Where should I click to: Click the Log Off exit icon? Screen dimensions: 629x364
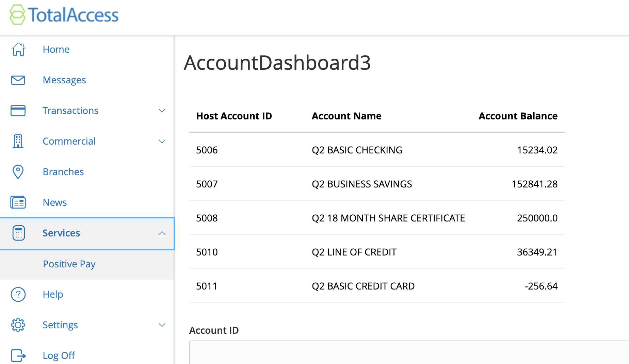[18, 355]
